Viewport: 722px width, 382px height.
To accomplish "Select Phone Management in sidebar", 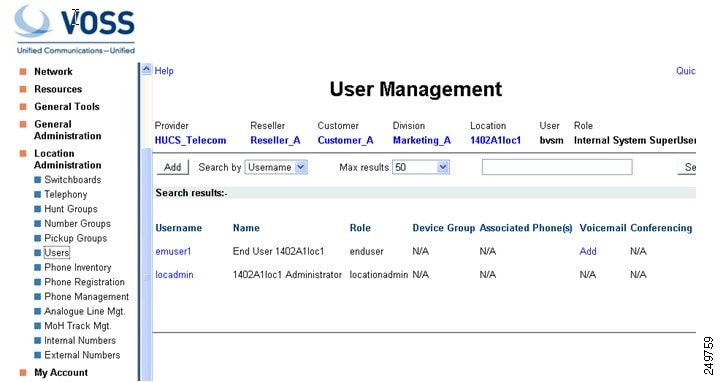I will click(87, 297).
